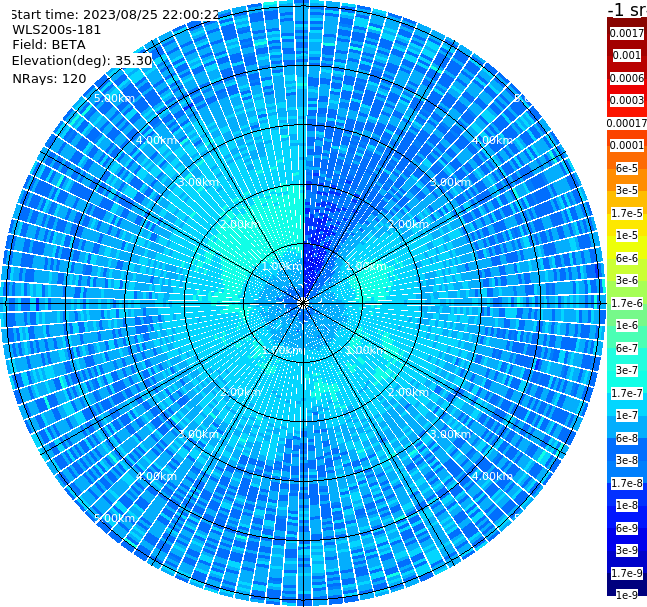647x607 pixels.
Task: Click the 1.7e-8 scale label
Action: 627,483
